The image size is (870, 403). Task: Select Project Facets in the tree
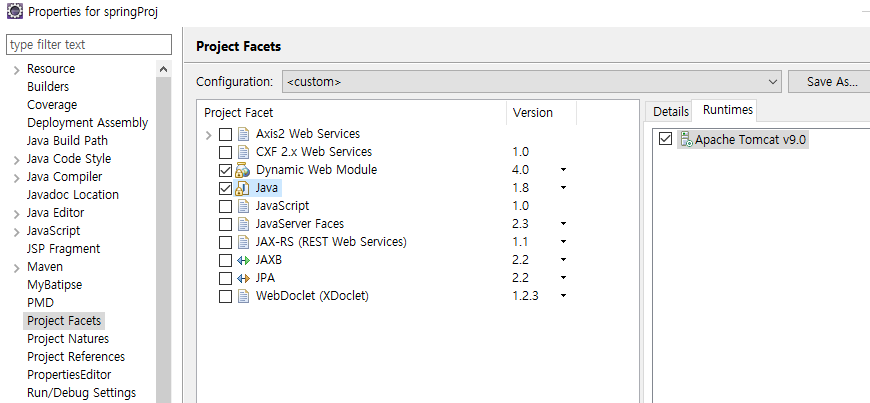tap(64, 321)
